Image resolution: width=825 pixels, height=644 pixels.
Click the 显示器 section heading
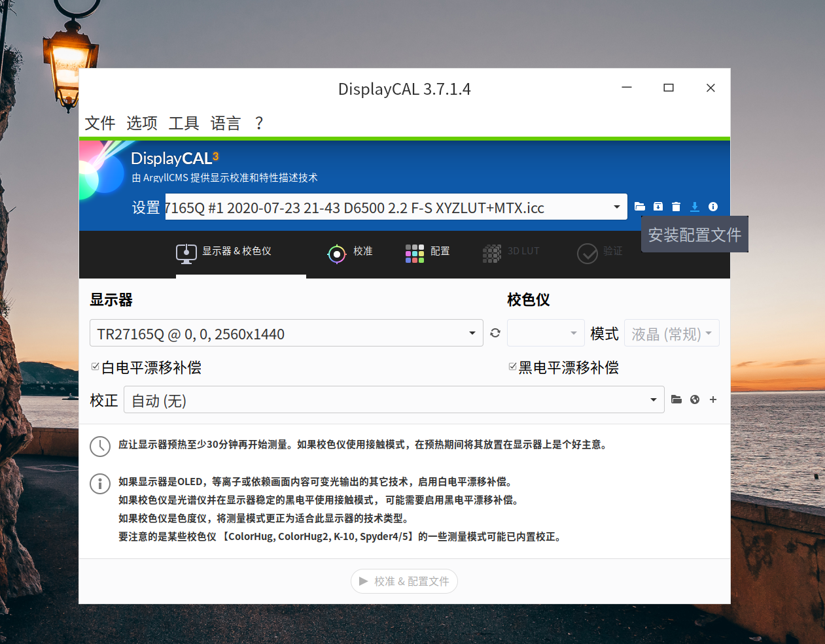point(111,300)
